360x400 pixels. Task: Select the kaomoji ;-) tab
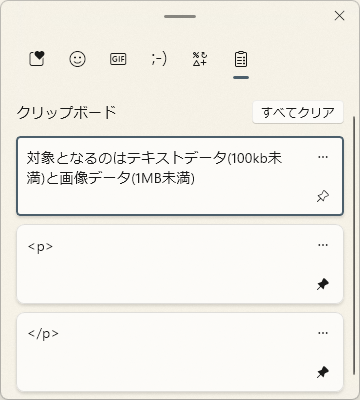[159, 59]
